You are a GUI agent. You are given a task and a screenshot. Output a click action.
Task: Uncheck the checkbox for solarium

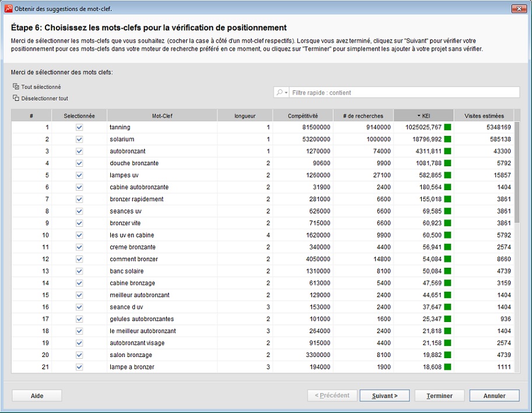79,139
